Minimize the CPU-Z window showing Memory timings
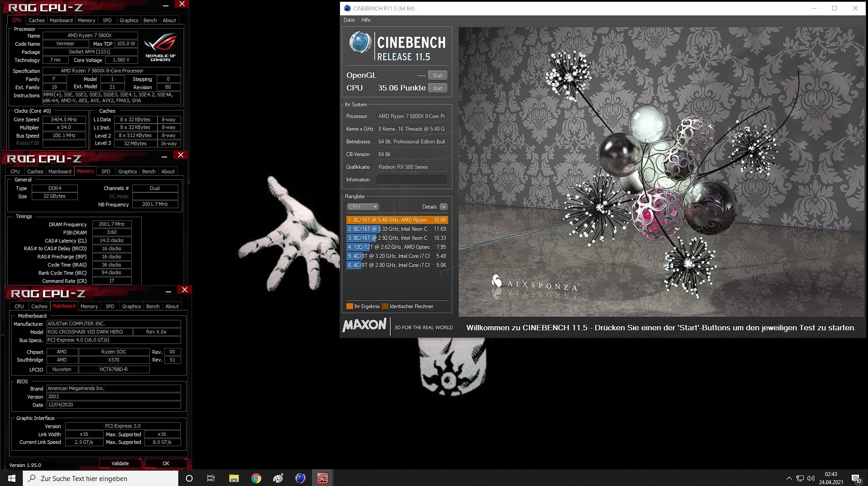 click(x=164, y=156)
